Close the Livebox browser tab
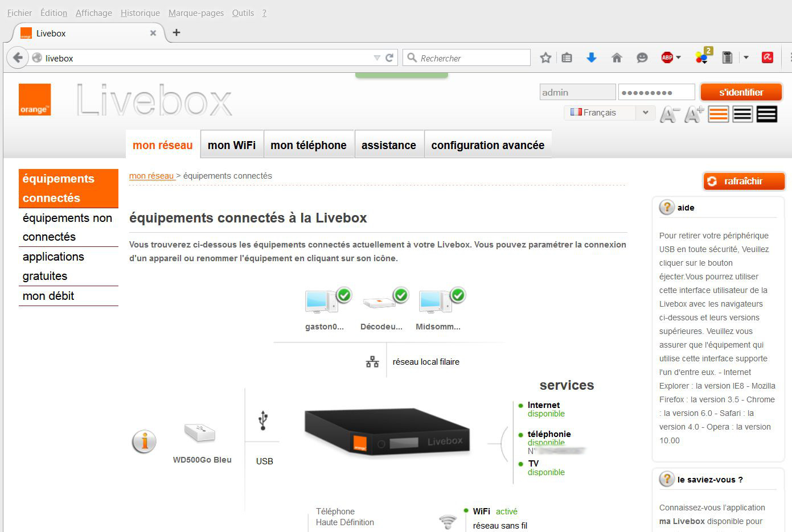Viewport: 792px width, 532px height. (153, 33)
